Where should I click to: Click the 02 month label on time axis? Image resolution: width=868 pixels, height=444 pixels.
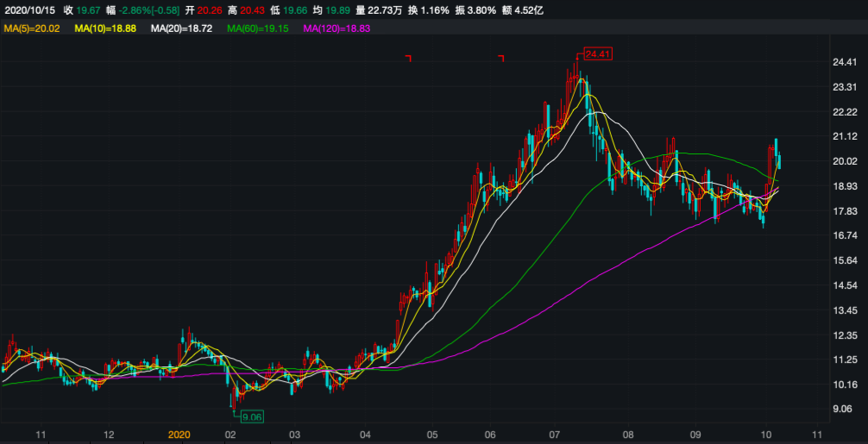pos(231,435)
